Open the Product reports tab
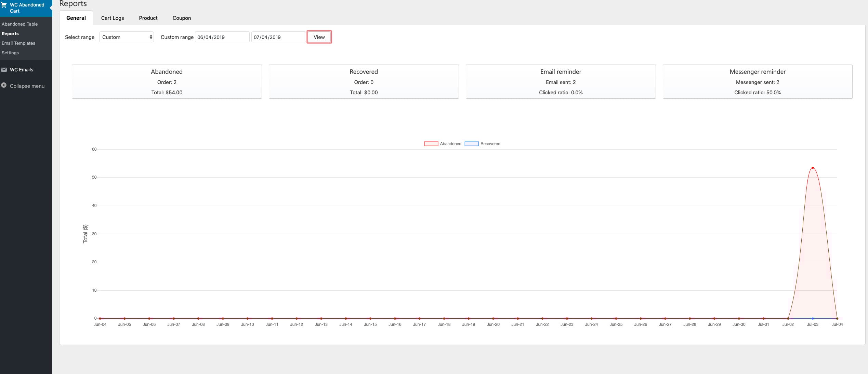The width and height of the screenshot is (868, 374). (148, 18)
